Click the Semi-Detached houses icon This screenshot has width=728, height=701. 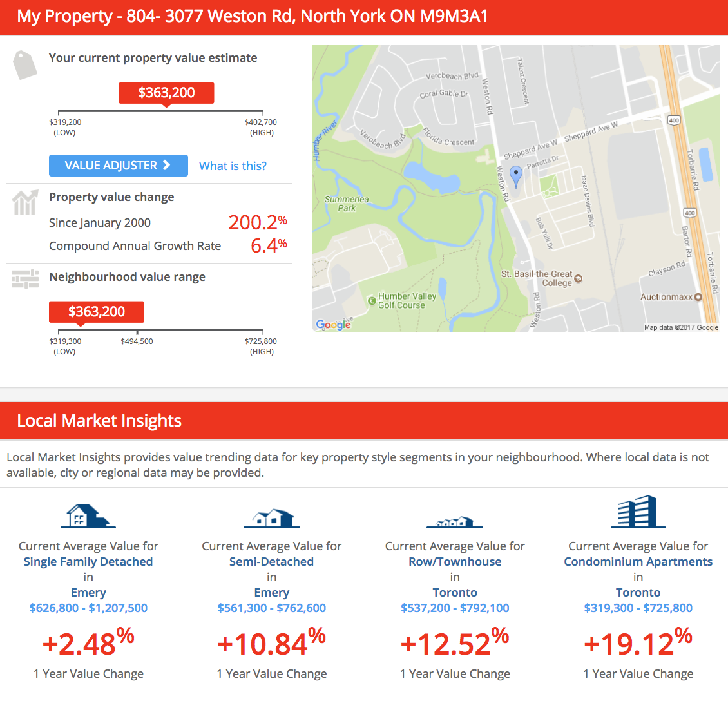[x=271, y=517]
